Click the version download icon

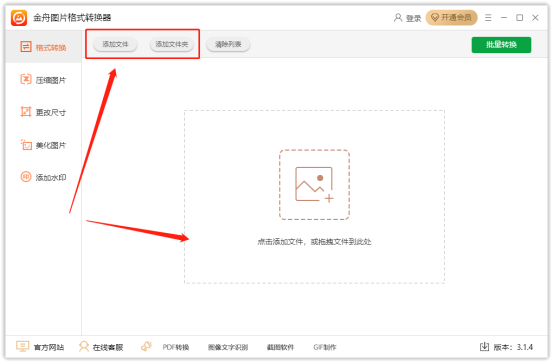coord(485,347)
